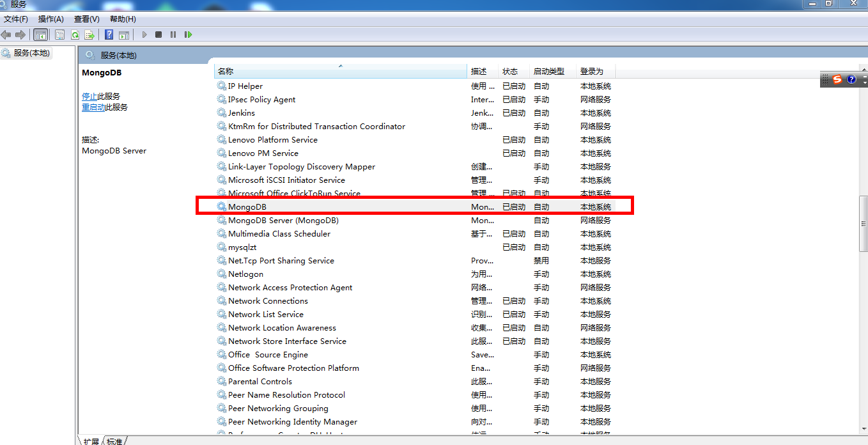Click the gear icon beside Parental Controls

pos(222,381)
